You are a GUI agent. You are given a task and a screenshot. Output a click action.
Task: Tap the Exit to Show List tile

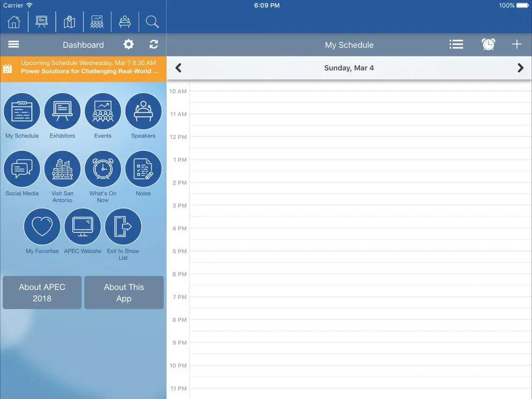[123, 235]
